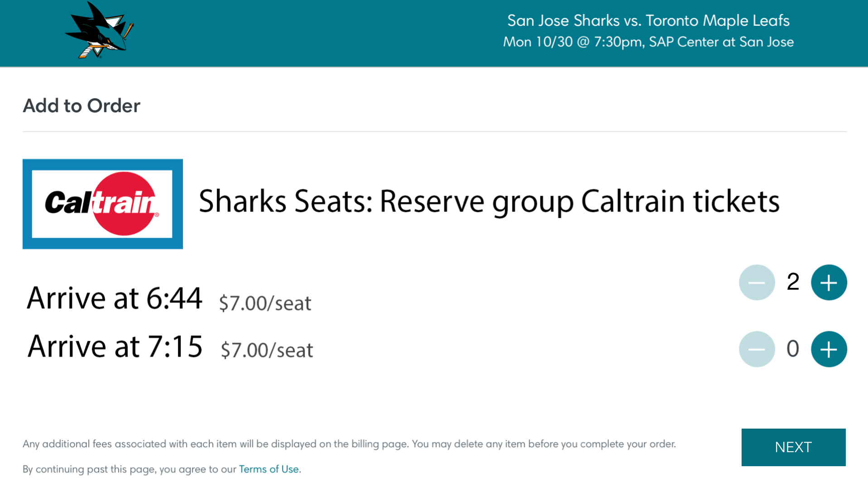Select the quantity value 0 for 7:15 arrival
Viewport: 868px width, 487px height.
point(793,349)
